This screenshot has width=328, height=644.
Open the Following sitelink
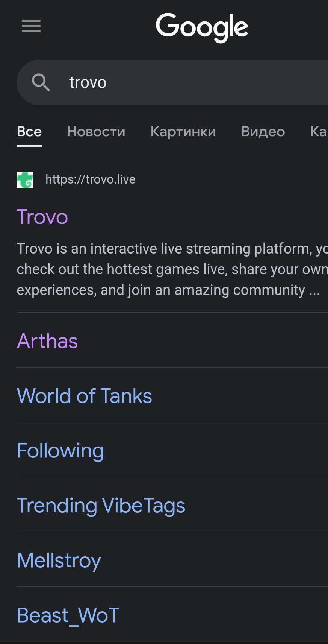click(x=60, y=451)
